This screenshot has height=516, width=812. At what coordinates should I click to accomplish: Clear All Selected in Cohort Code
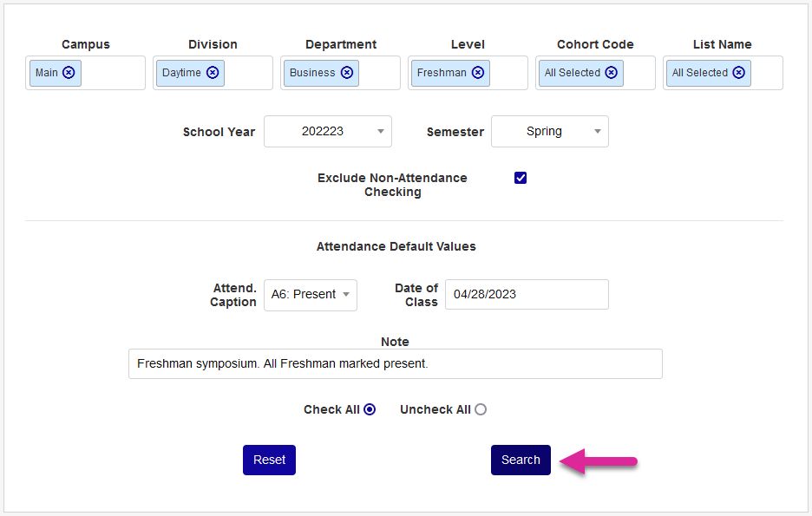coord(612,73)
